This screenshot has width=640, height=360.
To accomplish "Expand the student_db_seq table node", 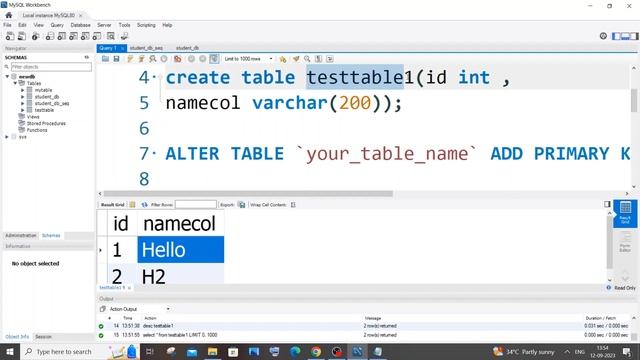I will click(22, 104).
